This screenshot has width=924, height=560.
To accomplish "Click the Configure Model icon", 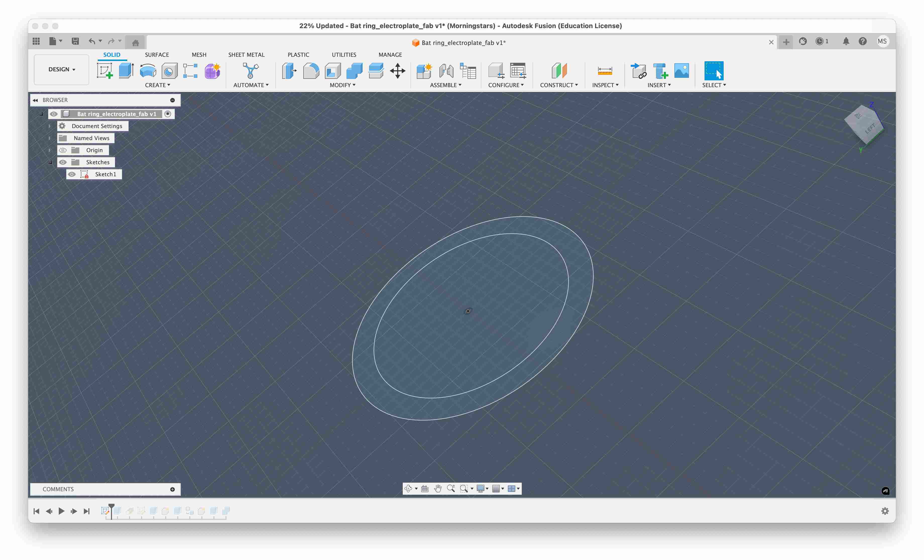I will (496, 71).
